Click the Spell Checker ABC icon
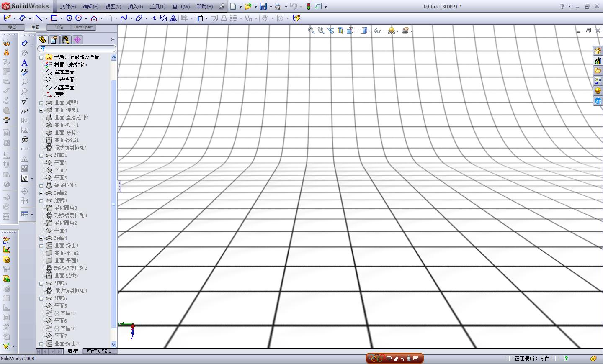The height and width of the screenshot is (364, 603). (25, 72)
